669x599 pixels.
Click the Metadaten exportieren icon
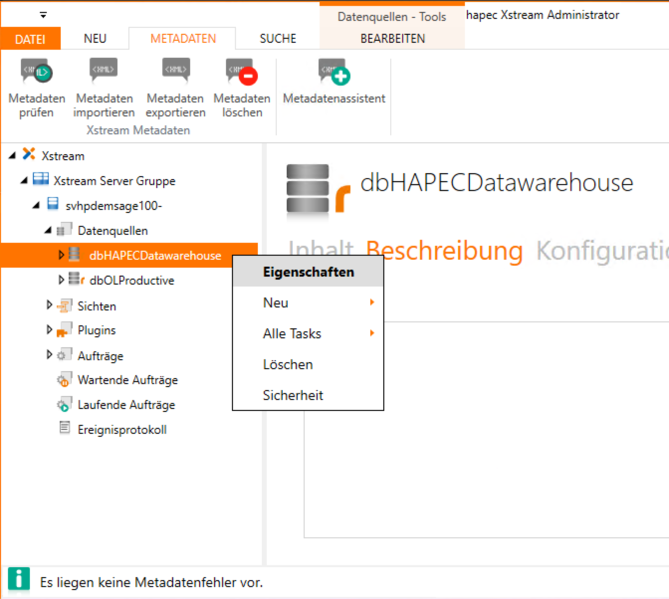coord(176,70)
